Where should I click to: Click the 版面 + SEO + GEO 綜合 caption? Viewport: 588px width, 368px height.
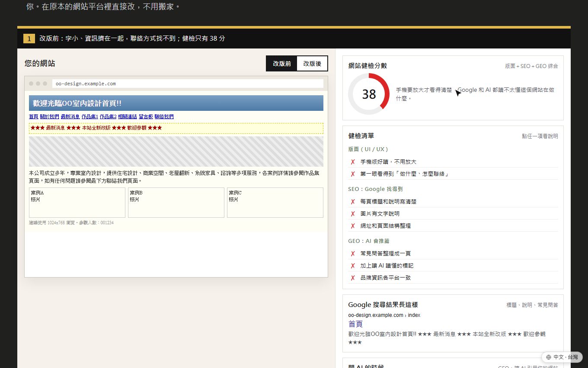[x=531, y=66]
